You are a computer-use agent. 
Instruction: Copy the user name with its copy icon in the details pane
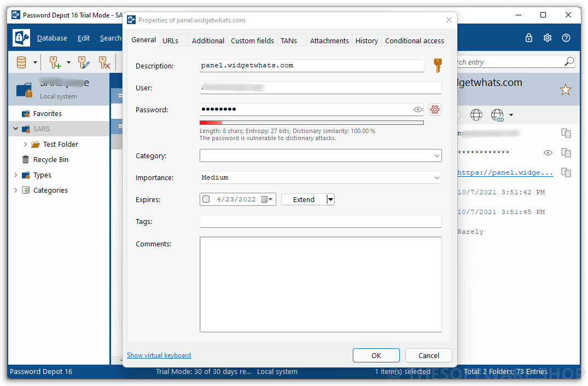(x=566, y=133)
